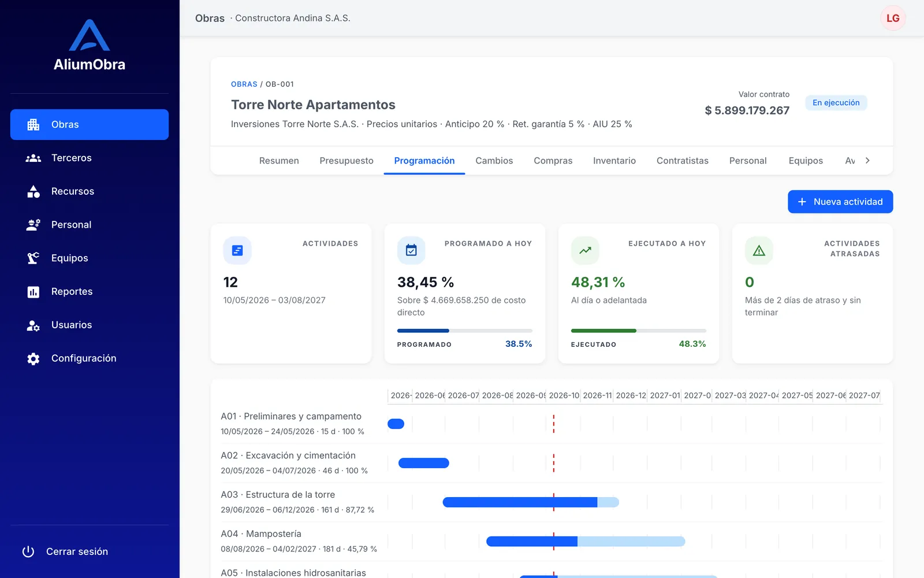Open the Presupuesto tab
Screen dimensions: 924x578
(346, 161)
